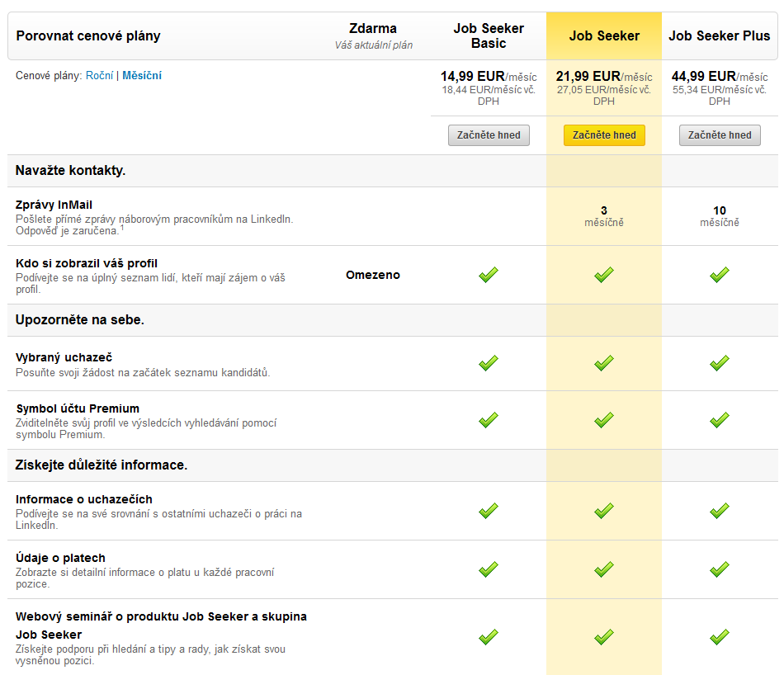Click the Upozorněte na sebe. section heading
Image resolution: width=784 pixels, height=675 pixels.
[x=80, y=320]
